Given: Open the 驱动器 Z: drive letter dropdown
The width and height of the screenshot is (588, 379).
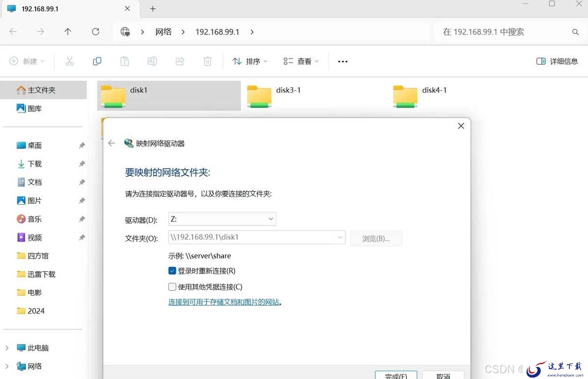Looking at the screenshot, I should tap(222, 219).
